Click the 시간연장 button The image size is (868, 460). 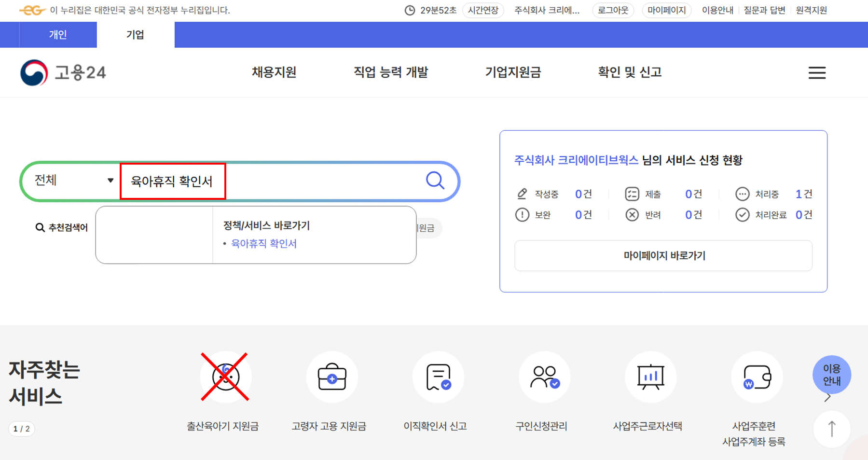click(x=483, y=10)
